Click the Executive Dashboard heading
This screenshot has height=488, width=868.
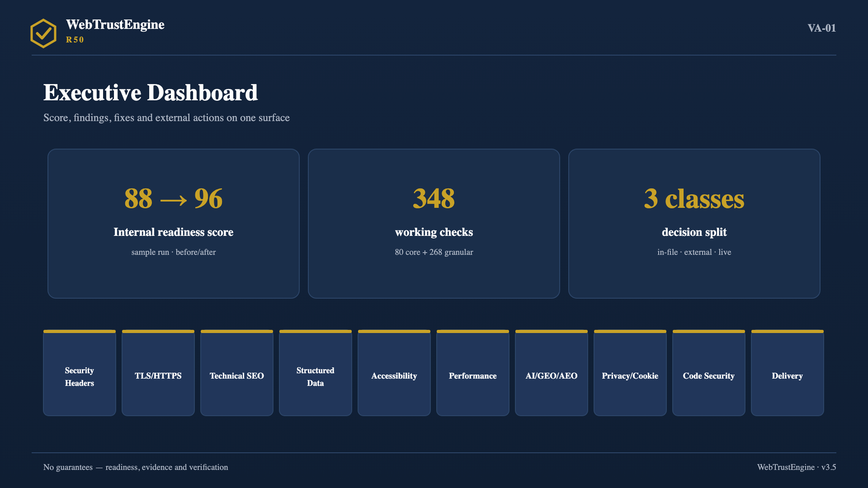coord(150,93)
